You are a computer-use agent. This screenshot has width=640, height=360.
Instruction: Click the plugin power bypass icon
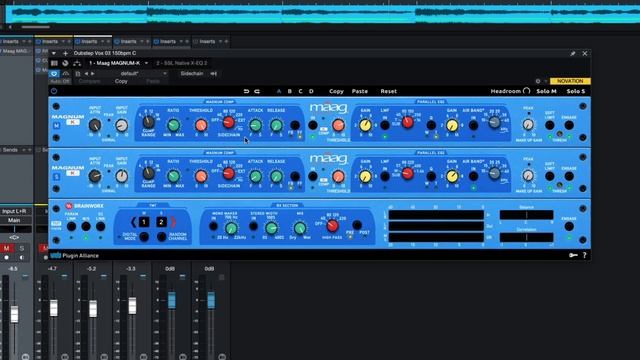click(x=54, y=91)
